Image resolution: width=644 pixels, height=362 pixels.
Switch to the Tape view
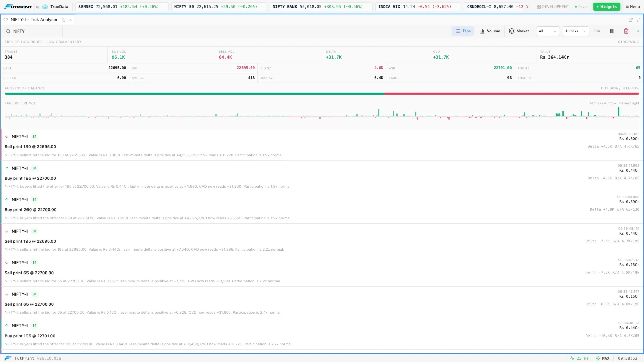point(463,31)
